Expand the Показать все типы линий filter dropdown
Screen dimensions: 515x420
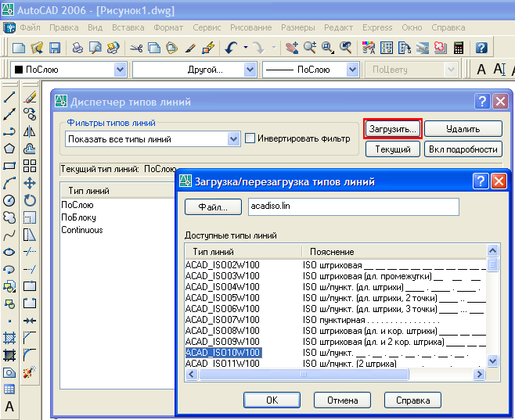[233, 138]
